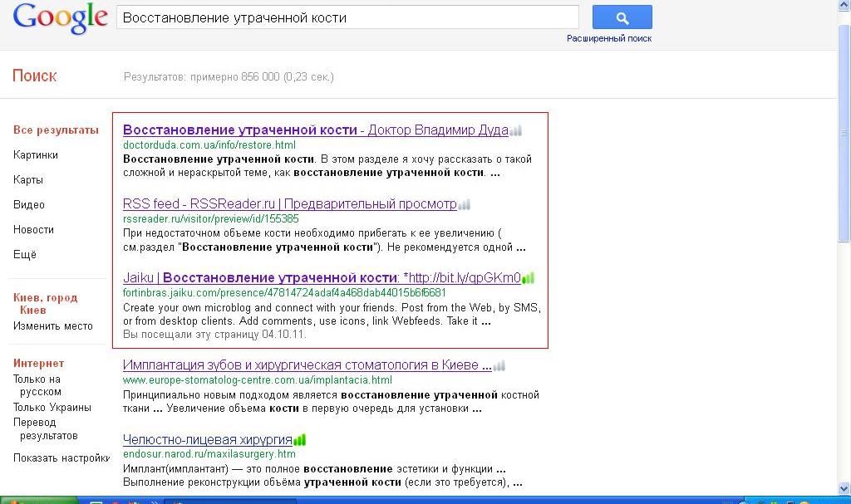Viewport: 851px width, 504px height.
Task: Open Имплантация зубов и хирургическая стоматология result
Action: (307, 365)
